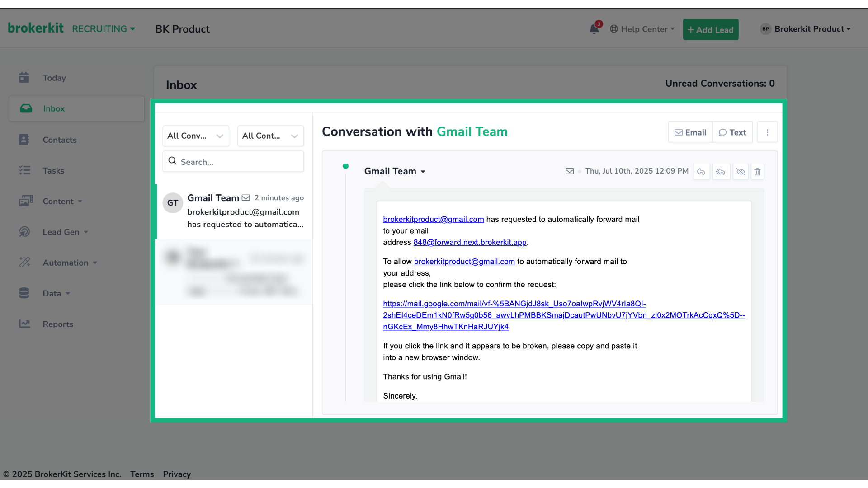Expand the Gmail Team sender dropdown

pyautogui.click(x=423, y=172)
